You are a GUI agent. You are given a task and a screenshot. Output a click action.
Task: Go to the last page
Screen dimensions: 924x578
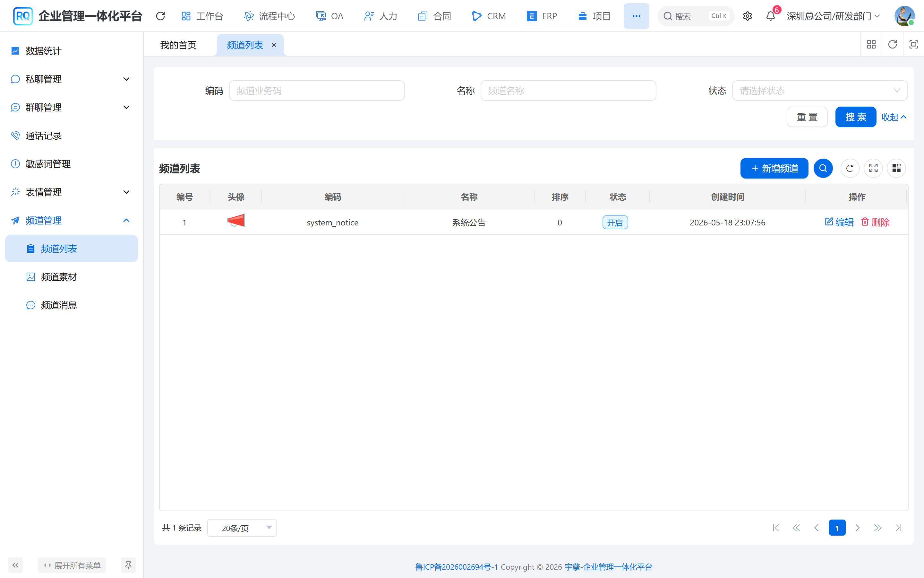tap(898, 528)
